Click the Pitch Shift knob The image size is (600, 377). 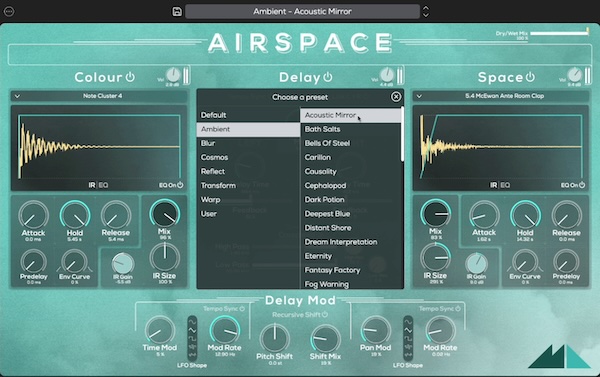(274, 338)
